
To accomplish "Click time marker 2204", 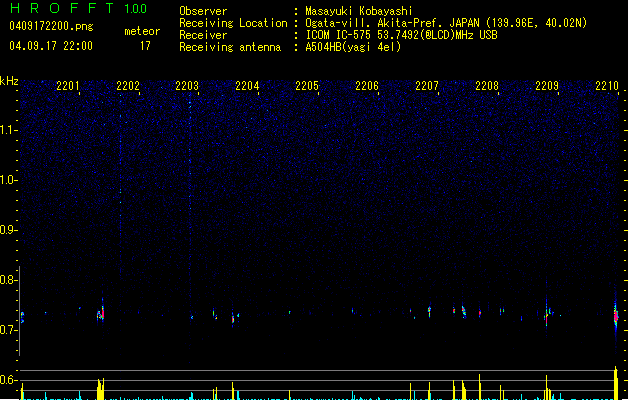I will pos(247,85).
